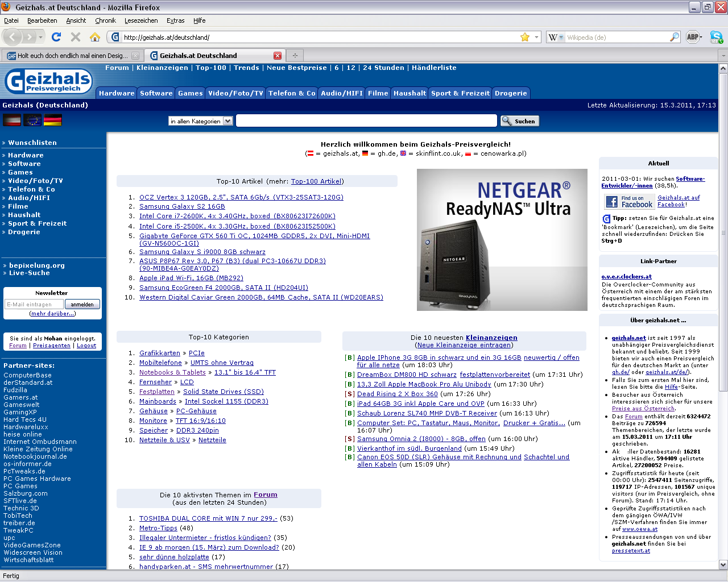Screen dimensions: 728x582
Task: Click the Forward navigation arrow
Action: pos(30,37)
